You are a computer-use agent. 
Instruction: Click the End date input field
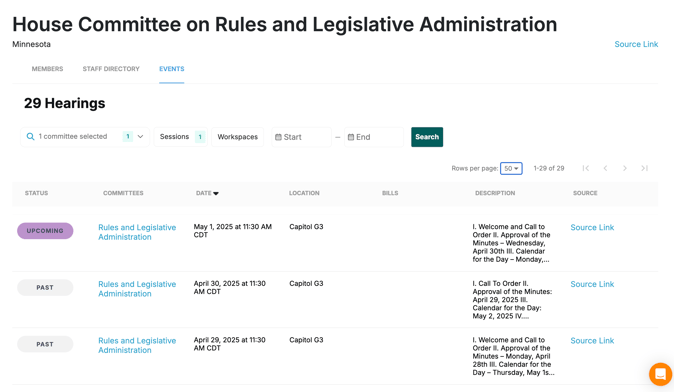coord(374,137)
